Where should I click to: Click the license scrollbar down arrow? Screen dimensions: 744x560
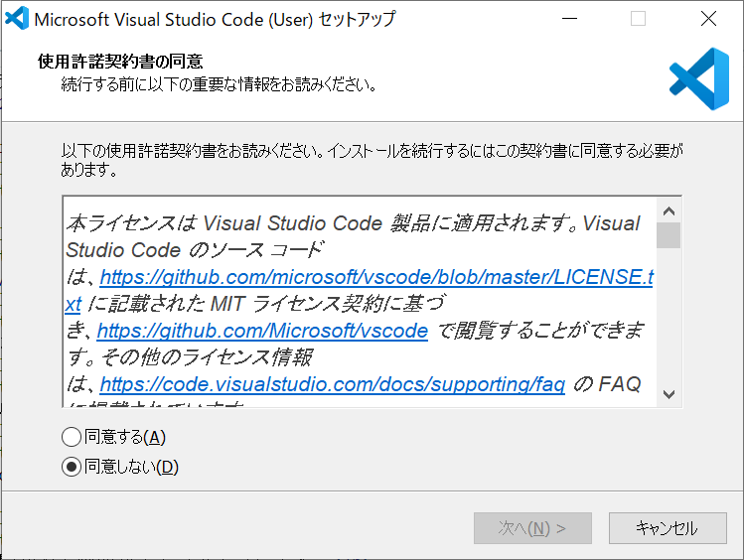669,394
